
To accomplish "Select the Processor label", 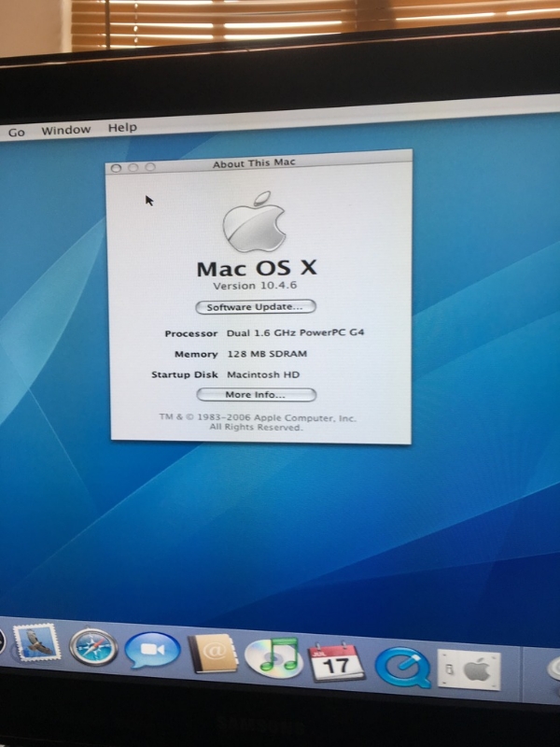I will pos(191,333).
